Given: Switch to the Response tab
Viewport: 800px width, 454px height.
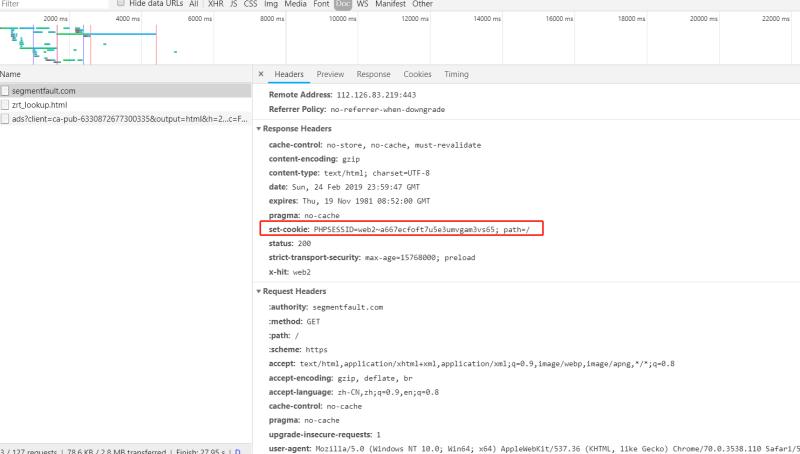Looking at the screenshot, I should click(x=373, y=74).
